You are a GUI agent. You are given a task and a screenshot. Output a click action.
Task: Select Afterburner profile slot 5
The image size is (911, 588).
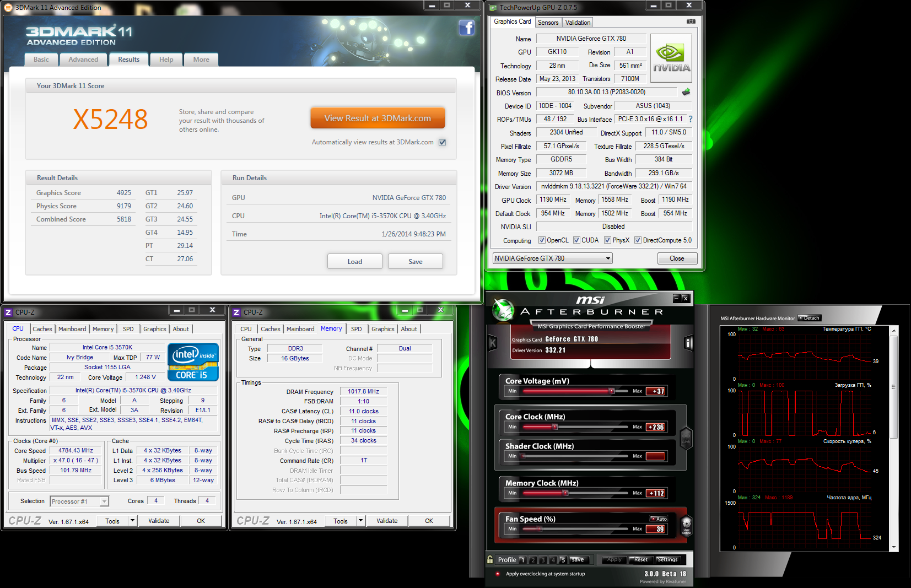click(563, 560)
